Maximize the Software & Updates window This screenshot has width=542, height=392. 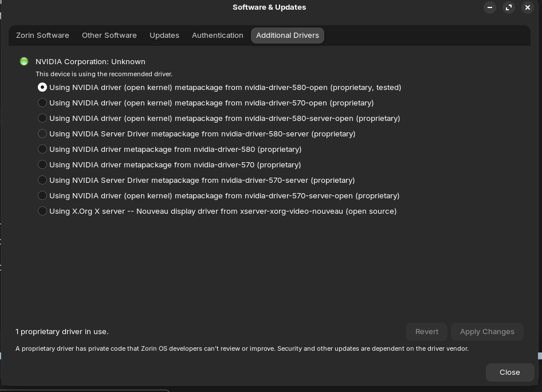509,7
